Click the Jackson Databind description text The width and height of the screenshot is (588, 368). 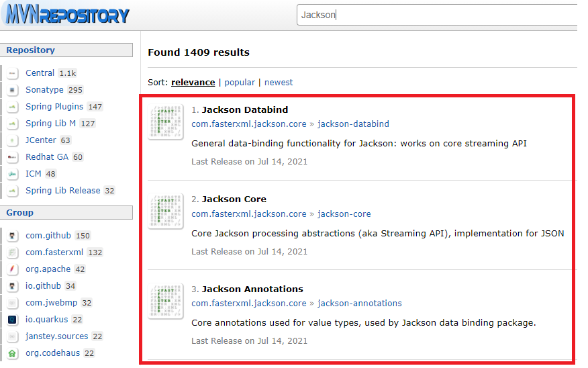tap(359, 144)
